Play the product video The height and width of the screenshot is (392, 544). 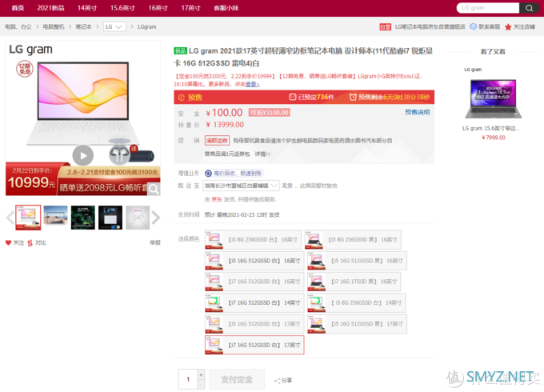coord(82,154)
